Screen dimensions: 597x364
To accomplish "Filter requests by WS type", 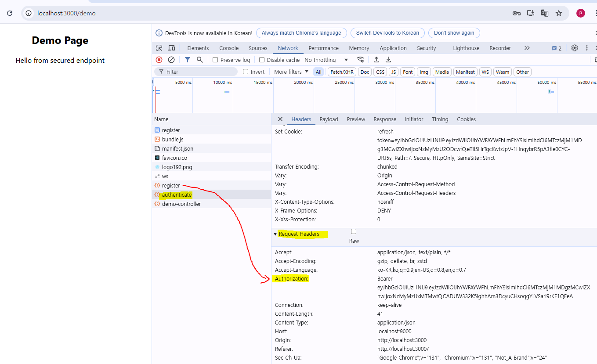I will coord(485,72).
